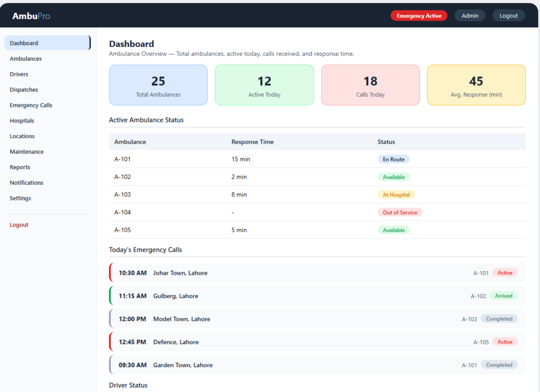Click the AmbuPro logo
This screenshot has height=392, width=540.
pos(31,16)
